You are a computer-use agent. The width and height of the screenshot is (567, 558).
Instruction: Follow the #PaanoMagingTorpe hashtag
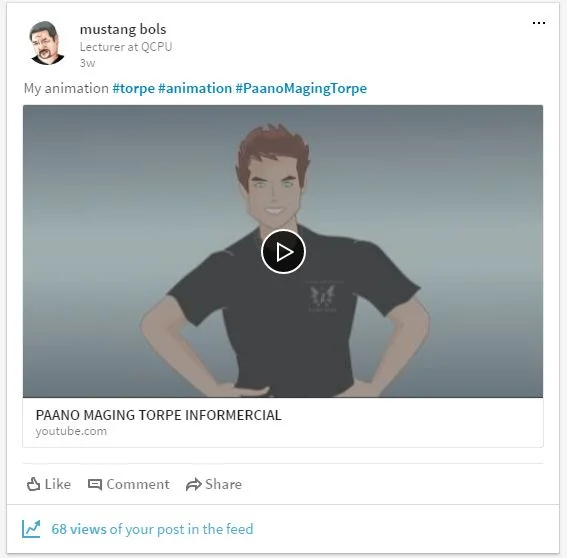point(301,88)
